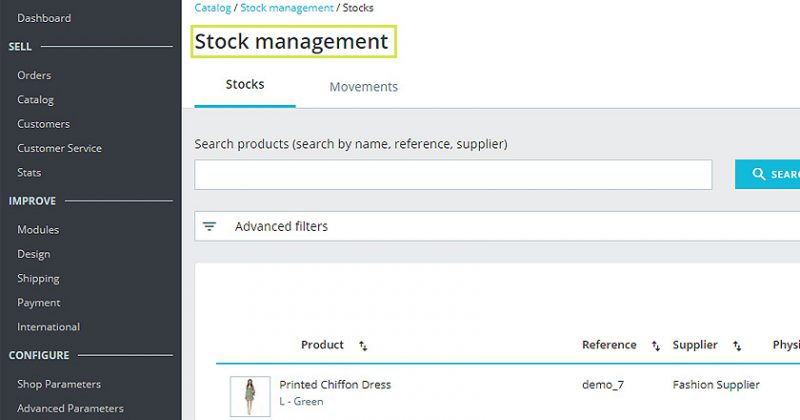Image resolution: width=800 pixels, height=420 pixels.
Task: Expand Catalog sidebar menu
Action: pyautogui.click(x=35, y=100)
